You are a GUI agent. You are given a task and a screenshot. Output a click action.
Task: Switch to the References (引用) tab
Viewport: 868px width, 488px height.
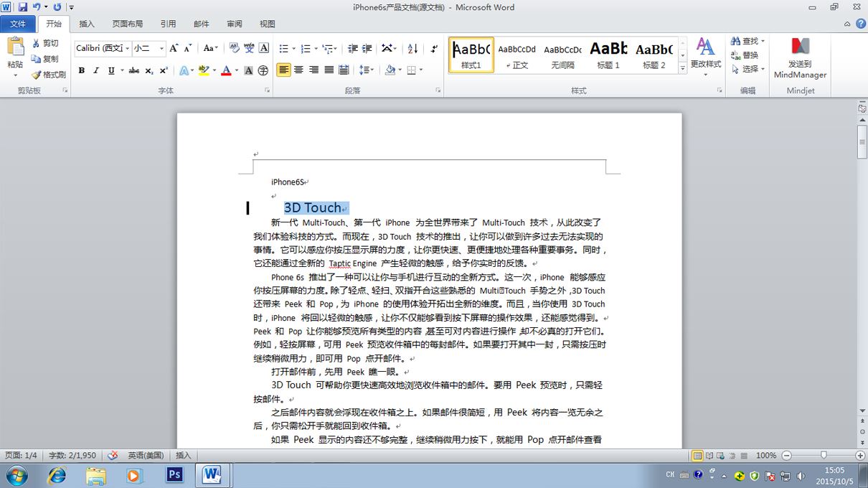[168, 24]
